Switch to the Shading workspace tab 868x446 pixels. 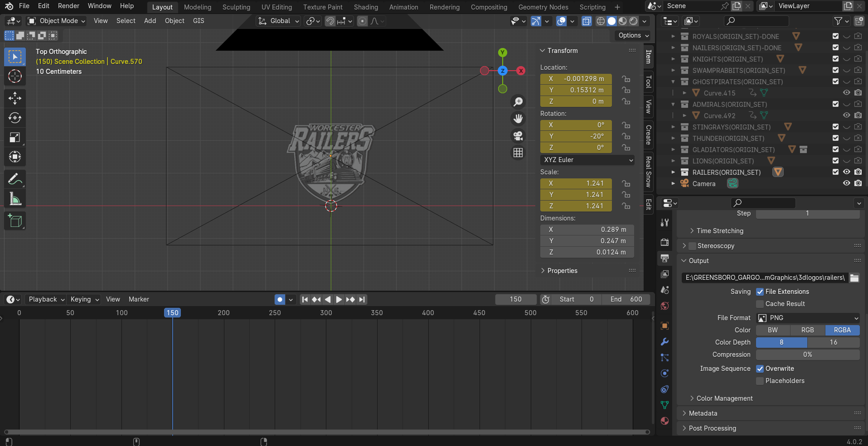point(366,7)
